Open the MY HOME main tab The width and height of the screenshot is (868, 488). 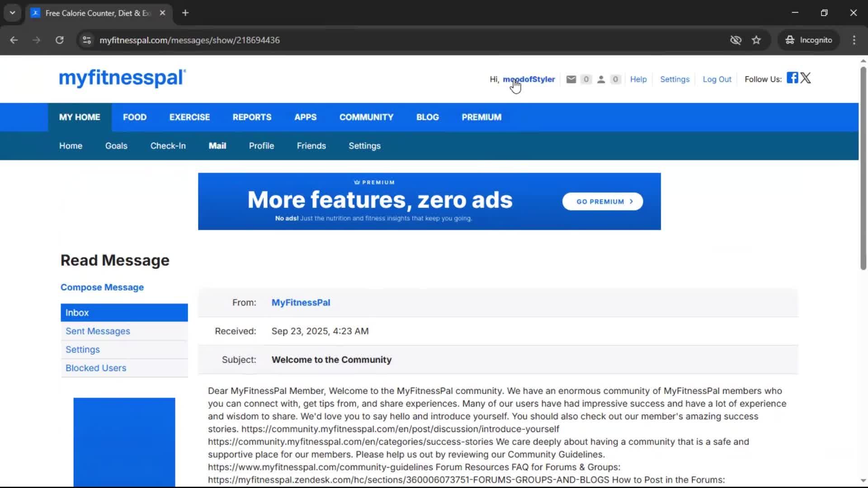tap(80, 117)
